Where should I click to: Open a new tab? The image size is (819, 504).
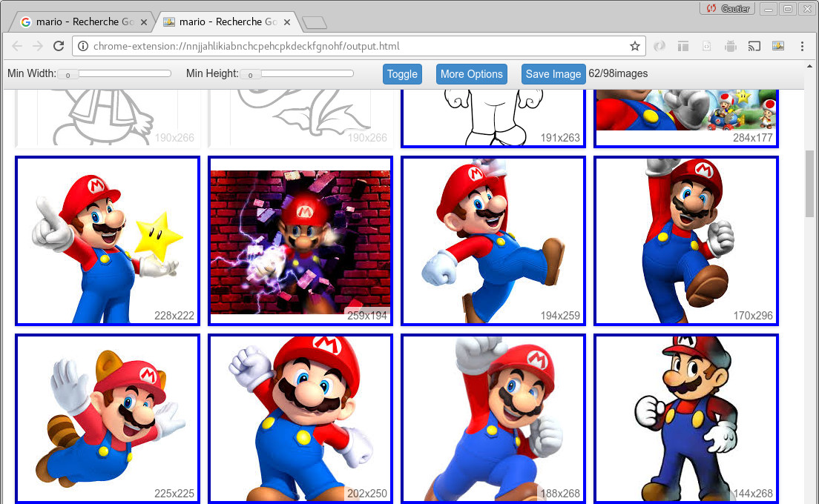tap(315, 22)
